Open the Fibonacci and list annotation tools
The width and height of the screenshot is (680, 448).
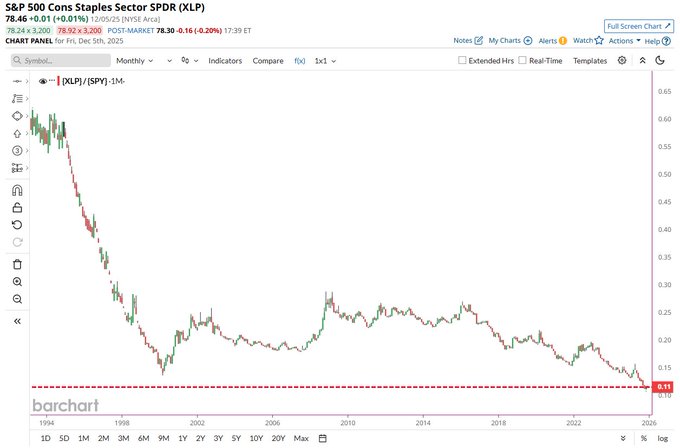(x=17, y=98)
